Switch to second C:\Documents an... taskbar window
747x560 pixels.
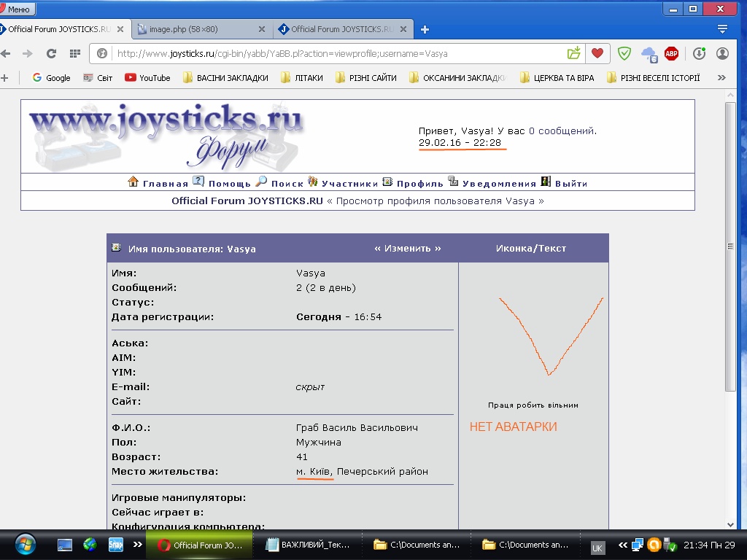[x=525, y=545]
